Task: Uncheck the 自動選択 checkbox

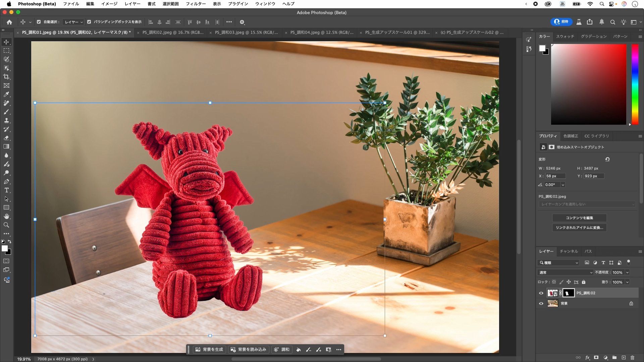Action: [x=39, y=22]
